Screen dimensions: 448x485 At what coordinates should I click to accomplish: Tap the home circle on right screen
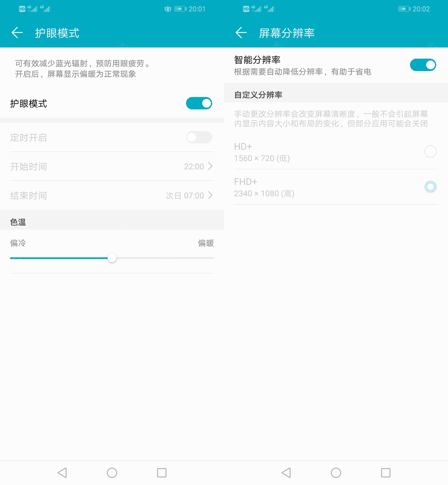tap(336, 473)
